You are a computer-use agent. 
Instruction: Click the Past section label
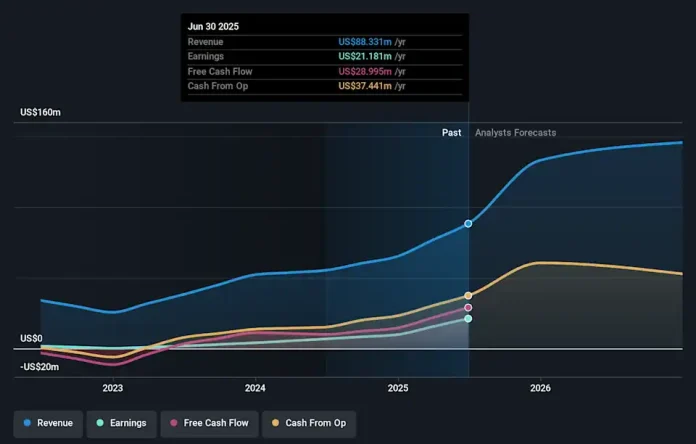(452, 133)
